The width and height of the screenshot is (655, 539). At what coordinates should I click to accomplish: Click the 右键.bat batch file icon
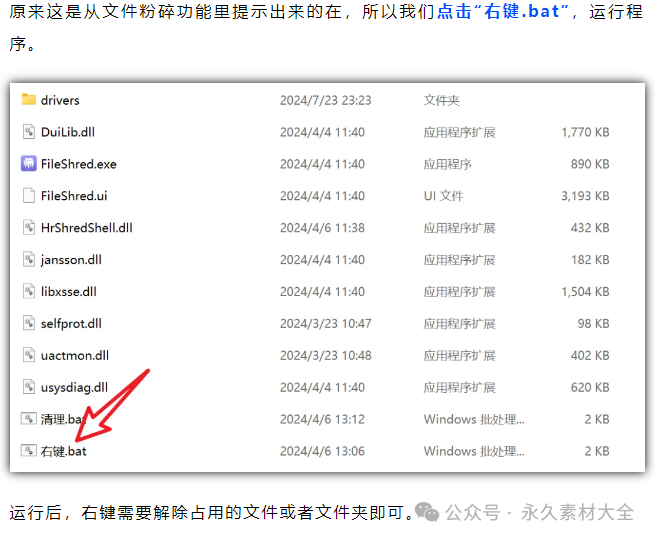pos(28,450)
